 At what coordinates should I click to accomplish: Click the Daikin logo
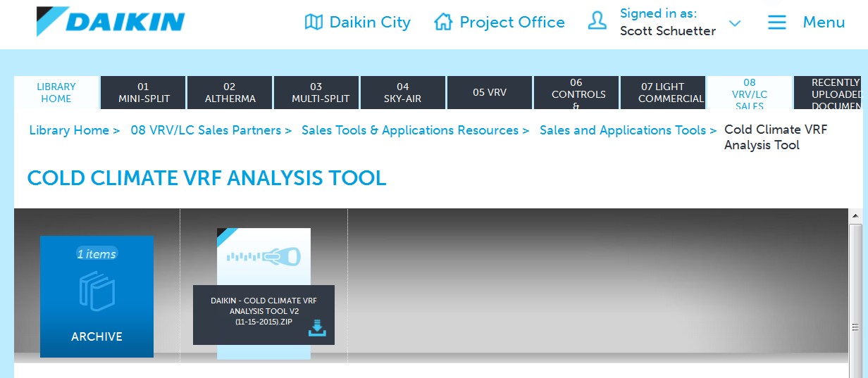tap(110, 22)
